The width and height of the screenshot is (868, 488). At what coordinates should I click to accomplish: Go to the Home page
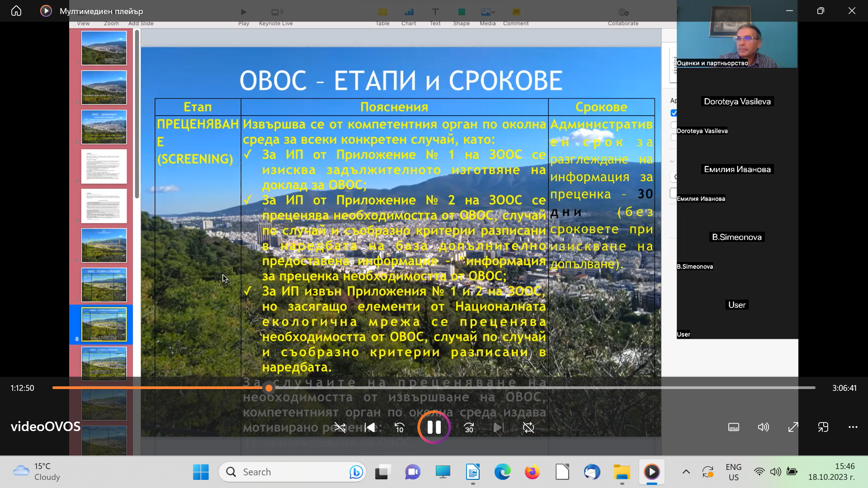16,11
